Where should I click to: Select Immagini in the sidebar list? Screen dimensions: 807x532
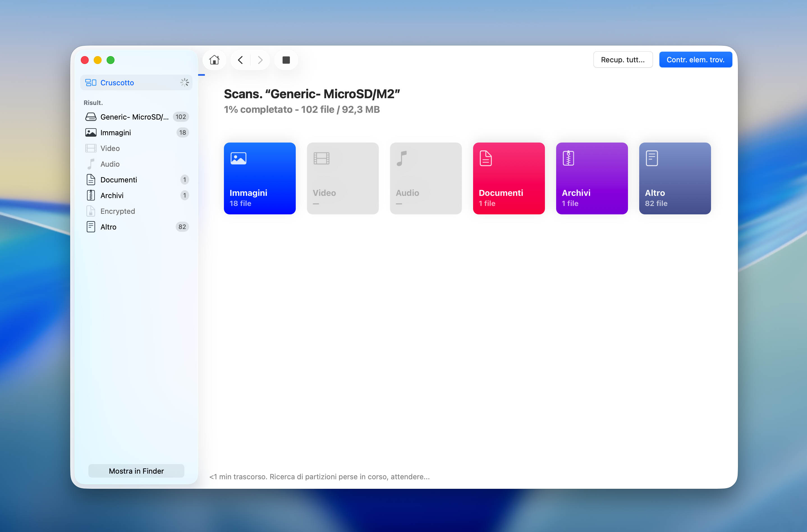[x=136, y=133]
